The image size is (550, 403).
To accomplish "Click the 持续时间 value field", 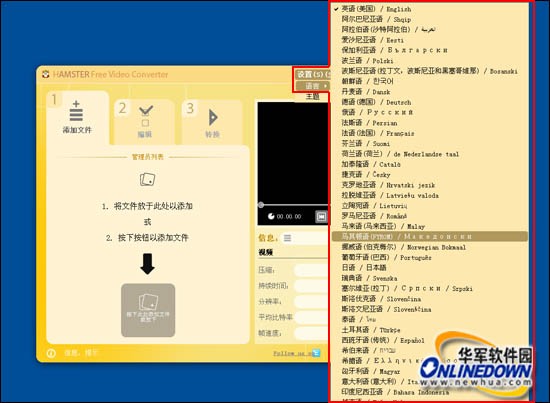I will (311, 286).
